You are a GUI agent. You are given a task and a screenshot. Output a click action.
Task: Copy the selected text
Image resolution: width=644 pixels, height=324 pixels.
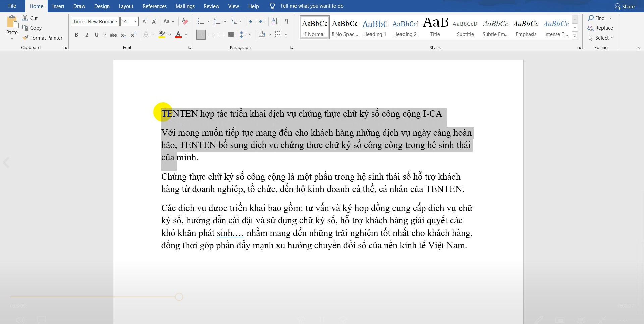(x=32, y=28)
